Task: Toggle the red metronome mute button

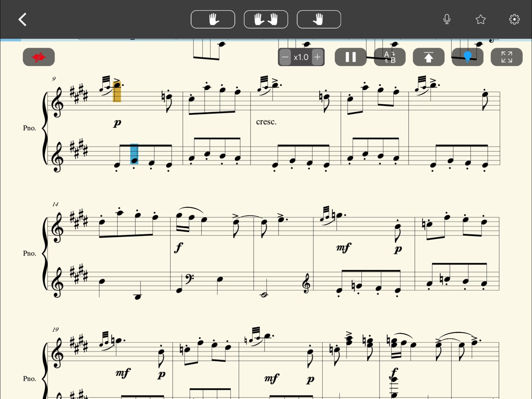Action: [x=39, y=57]
